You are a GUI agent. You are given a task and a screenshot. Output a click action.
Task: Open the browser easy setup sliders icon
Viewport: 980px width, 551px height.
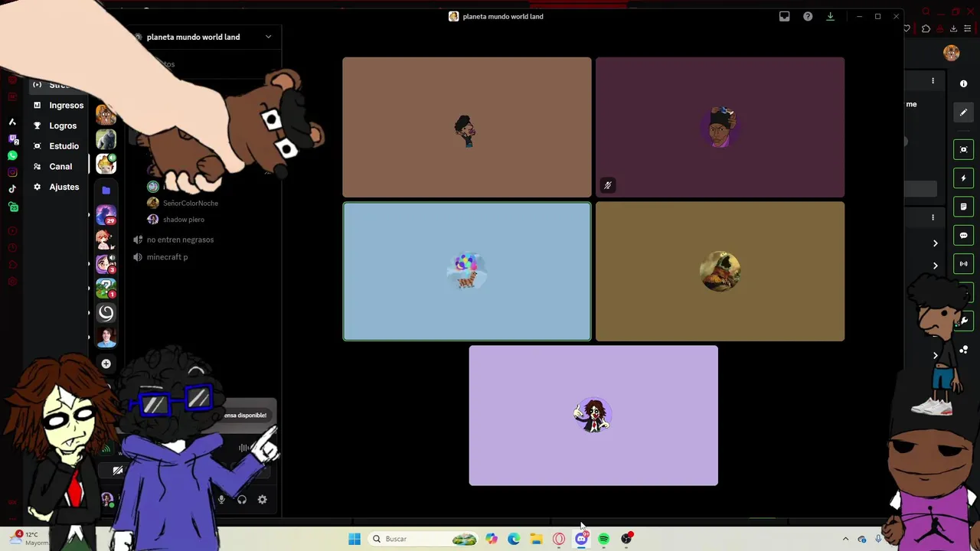(x=967, y=29)
